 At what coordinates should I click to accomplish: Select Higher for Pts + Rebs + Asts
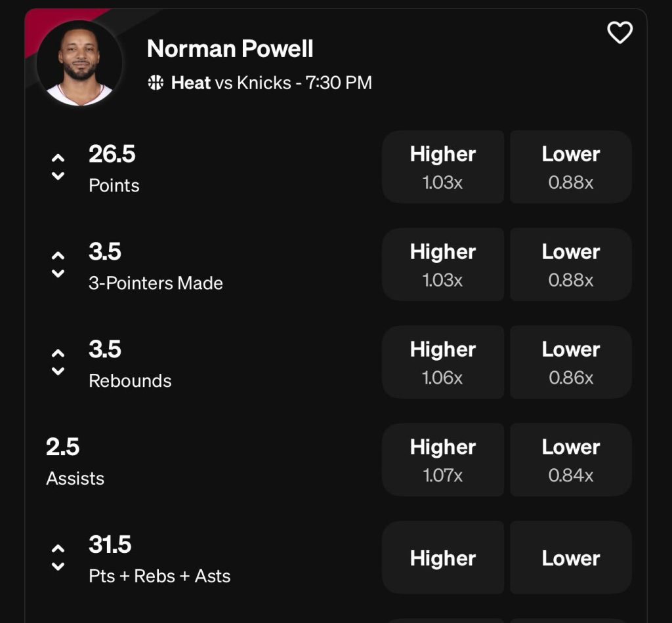443,557
